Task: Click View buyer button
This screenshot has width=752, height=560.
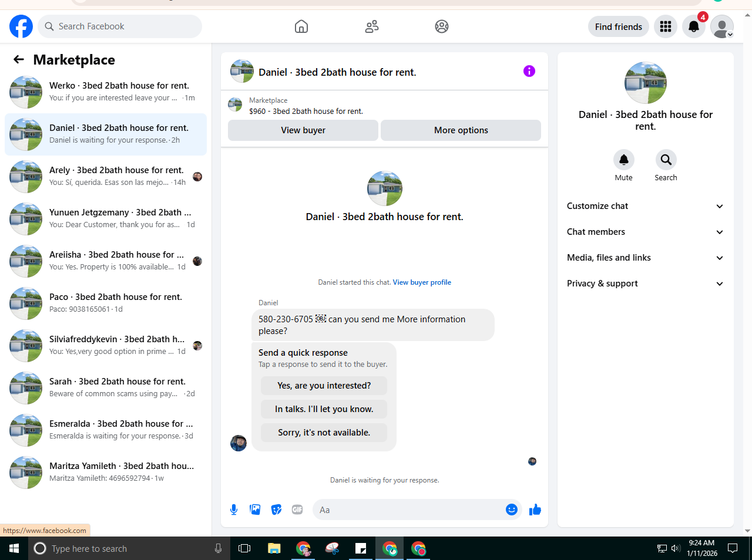Action: pyautogui.click(x=303, y=130)
